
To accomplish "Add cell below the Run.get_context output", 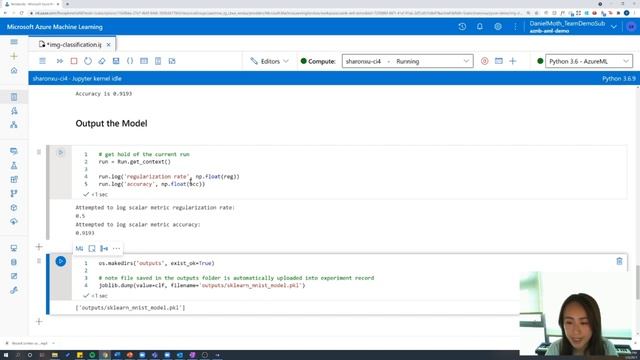I will [39, 247].
